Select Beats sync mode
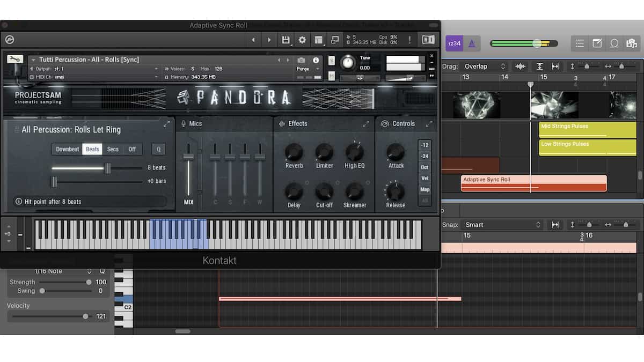 point(93,149)
